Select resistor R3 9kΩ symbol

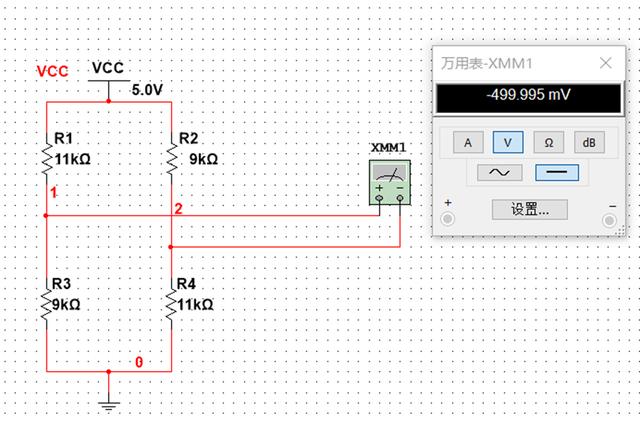47,305
